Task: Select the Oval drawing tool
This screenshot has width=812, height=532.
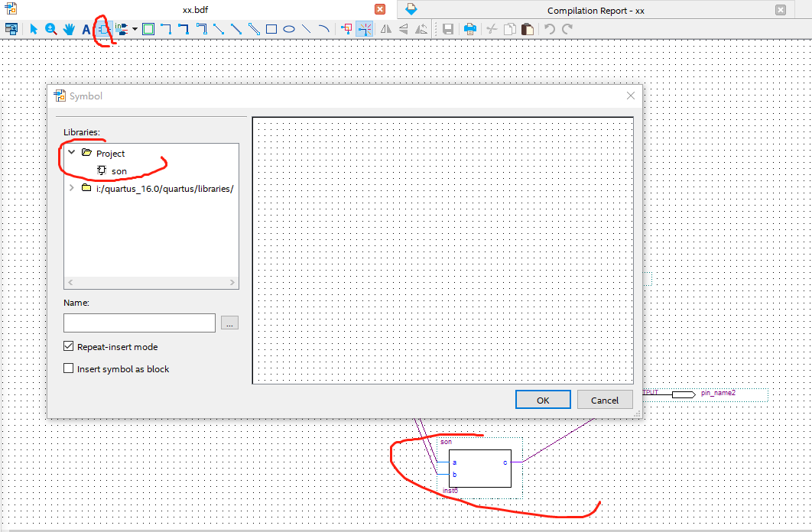Action: (290, 28)
